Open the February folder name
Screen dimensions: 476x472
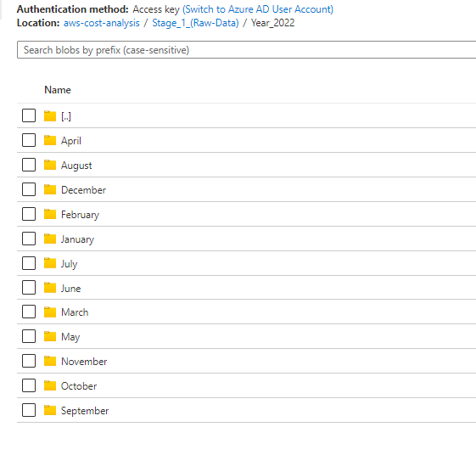[x=80, y=215]
